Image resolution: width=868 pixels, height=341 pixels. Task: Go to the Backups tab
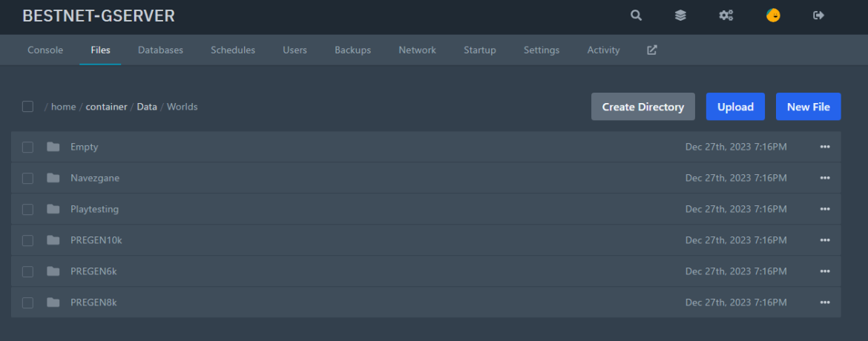(x=352, y=50)
